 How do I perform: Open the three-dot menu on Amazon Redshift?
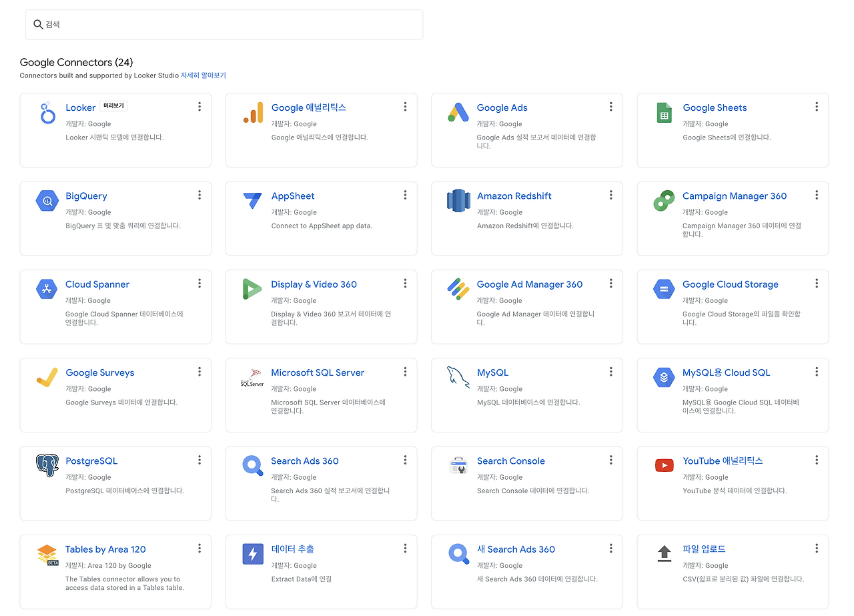610,195
